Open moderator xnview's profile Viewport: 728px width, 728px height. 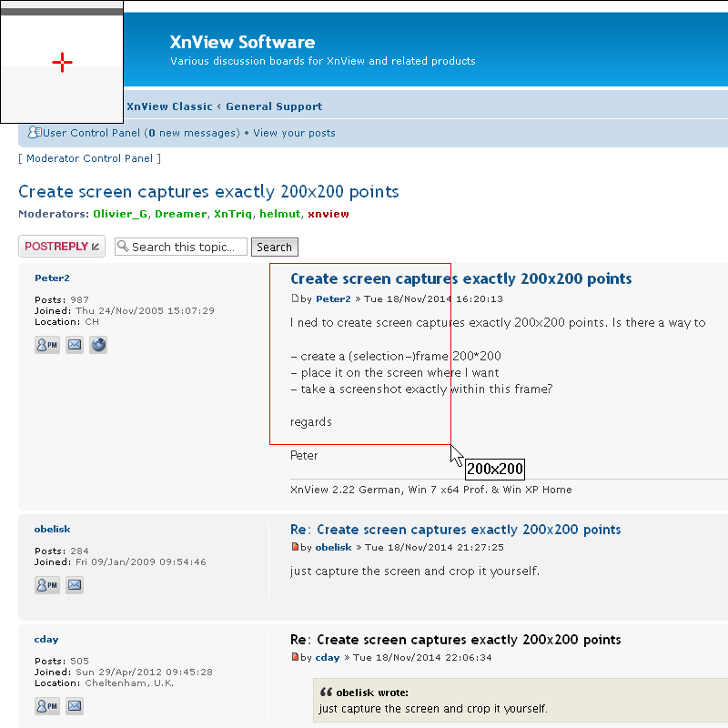coord(329,214)
